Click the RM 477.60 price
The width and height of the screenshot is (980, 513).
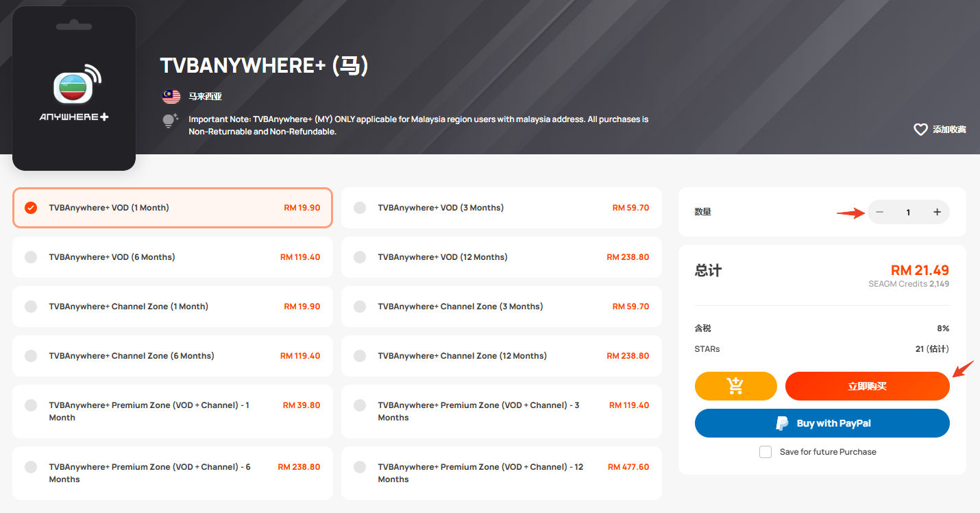pos(628,467)
